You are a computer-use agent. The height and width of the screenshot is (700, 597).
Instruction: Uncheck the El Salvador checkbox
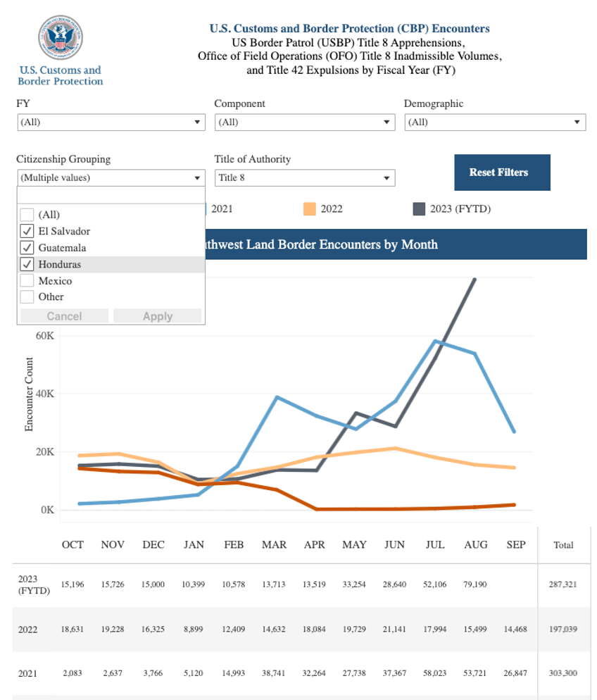[27, 231]
